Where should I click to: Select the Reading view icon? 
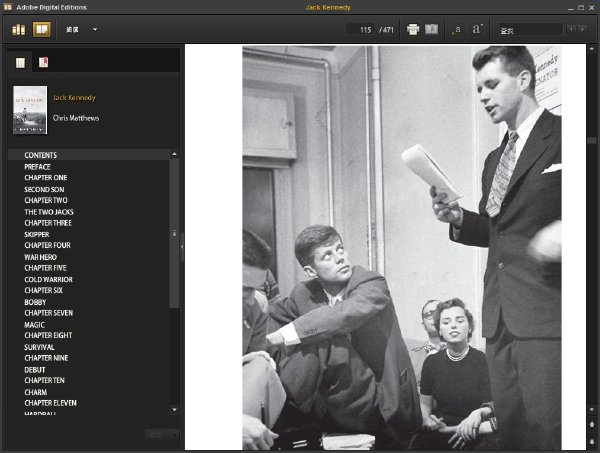point(42,29)
